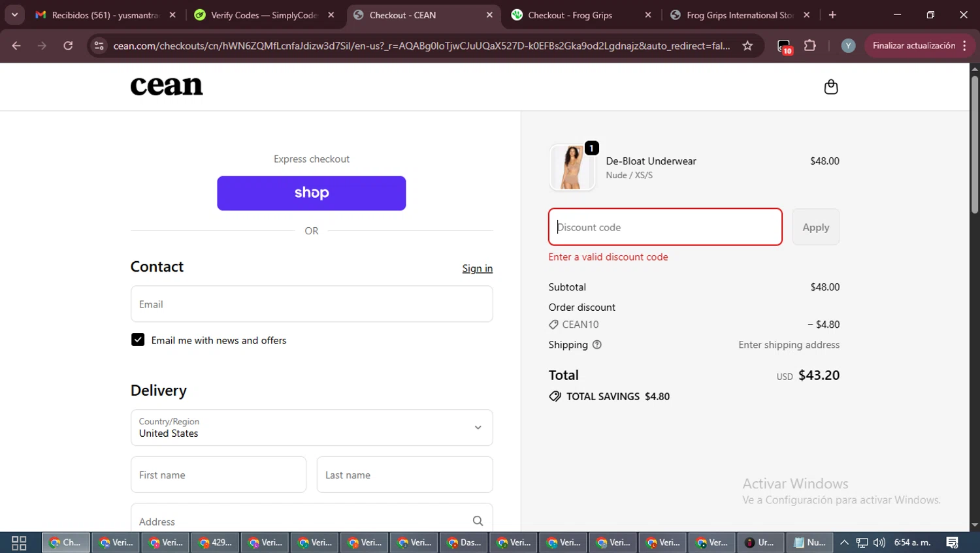The image size is (980, 553).
Task: Open the Das... Chrome taskbar window
Action: [464, 543]
